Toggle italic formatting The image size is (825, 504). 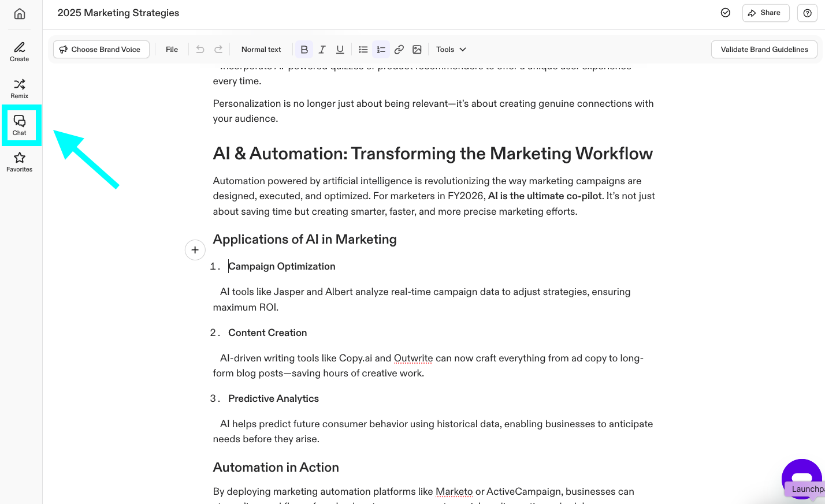click(322, 50)
